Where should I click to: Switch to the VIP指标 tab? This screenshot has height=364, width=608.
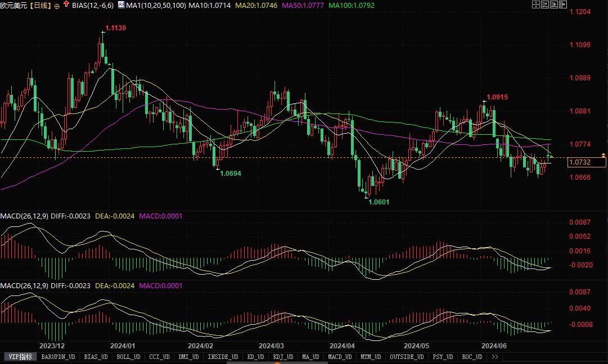tap(21, 357)
